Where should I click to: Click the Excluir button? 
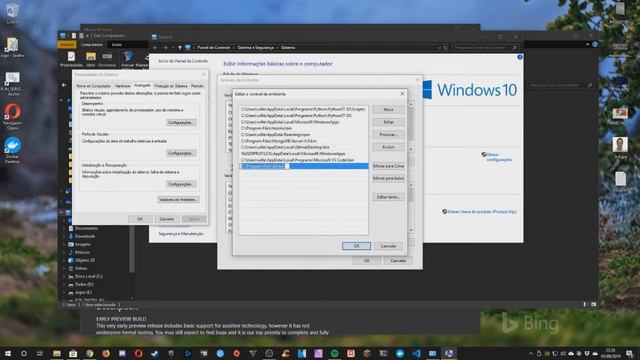click(x=388, y=147)
